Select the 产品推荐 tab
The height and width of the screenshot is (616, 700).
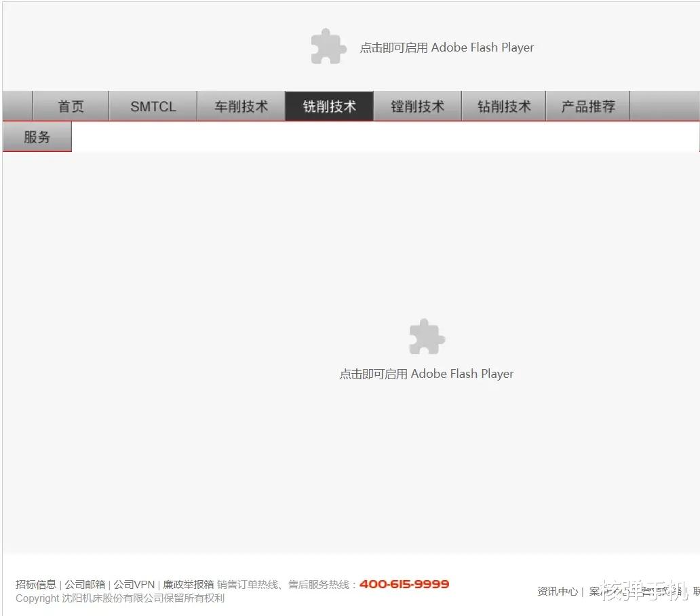coord(588,106)
